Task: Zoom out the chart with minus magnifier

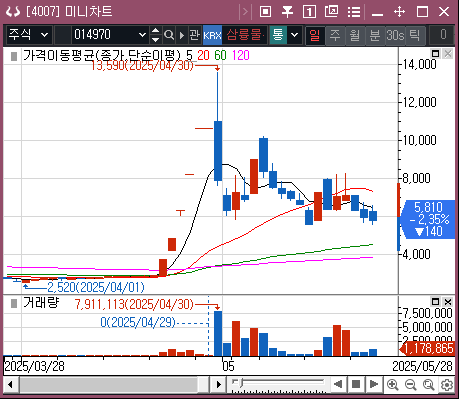Action: pyautogui.click(x=410, y=385)
